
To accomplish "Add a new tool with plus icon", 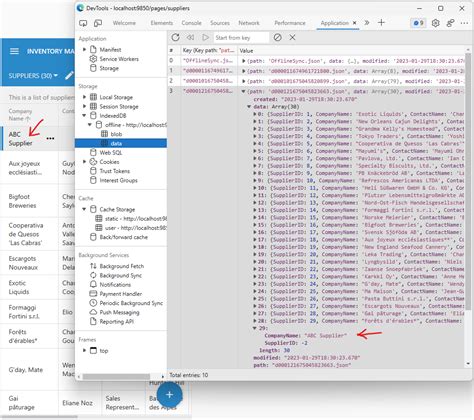I will tap(381, 22).
